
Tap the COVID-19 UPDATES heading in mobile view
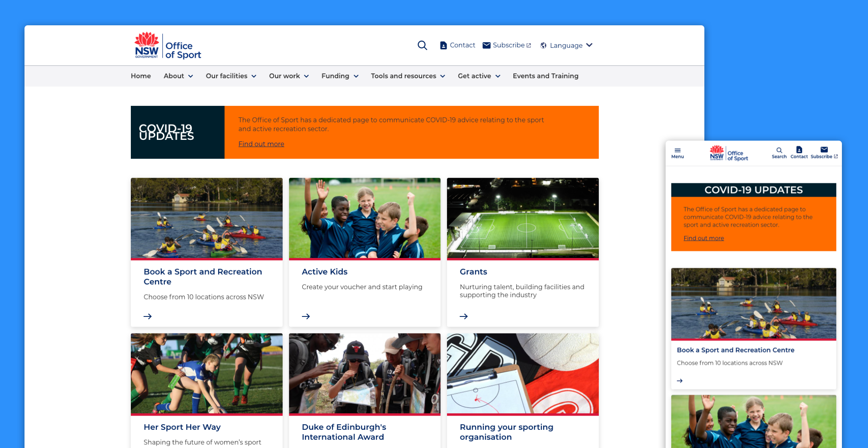coord(753,190)
